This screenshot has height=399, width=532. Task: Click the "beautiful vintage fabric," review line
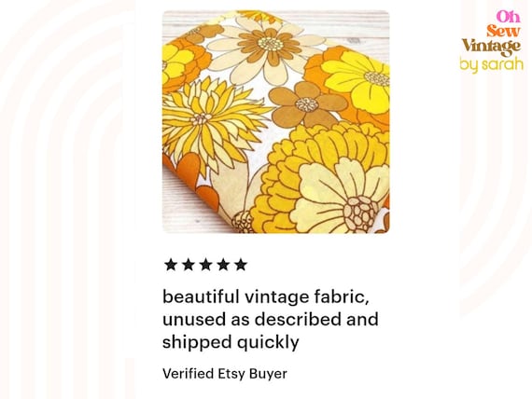[x=266, y=296]
